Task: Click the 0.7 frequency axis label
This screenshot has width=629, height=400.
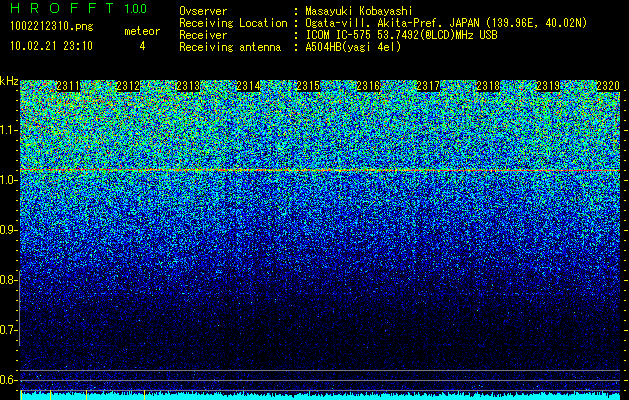Action: coord(8,330)
